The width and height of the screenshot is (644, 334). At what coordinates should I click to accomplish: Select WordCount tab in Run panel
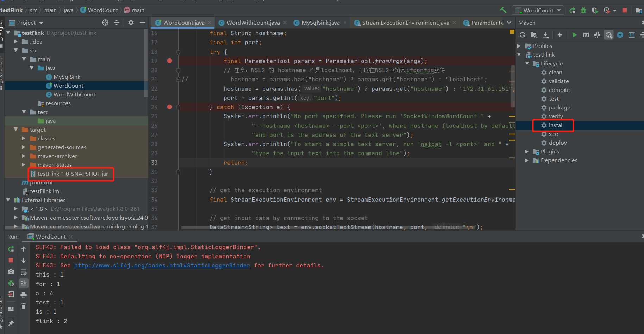[50, 237]
